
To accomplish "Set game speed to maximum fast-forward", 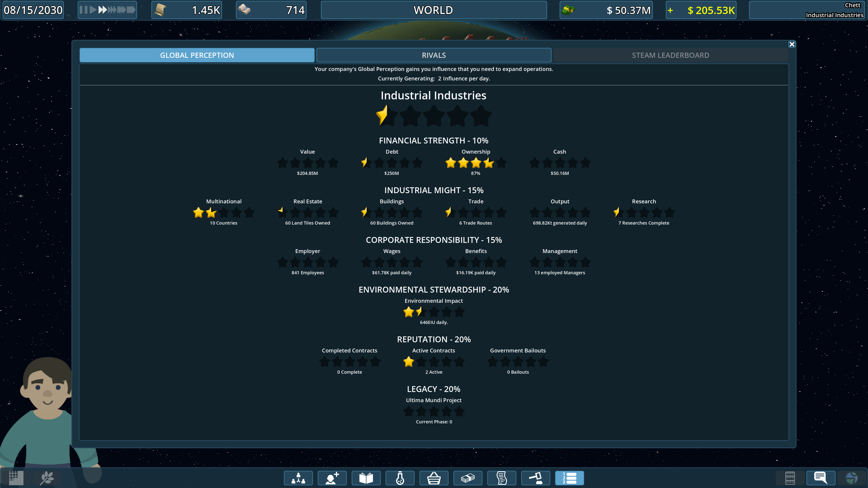I will click(x=131, y=10).
